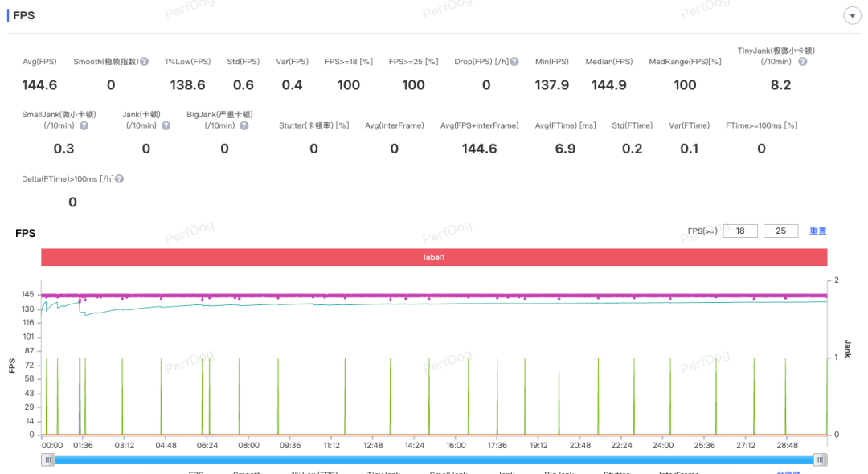The height and width of the screenshot is (474, 868).
Task: Click SmallJank(微小卡顿) question mark icon
Action: point(84,125)
